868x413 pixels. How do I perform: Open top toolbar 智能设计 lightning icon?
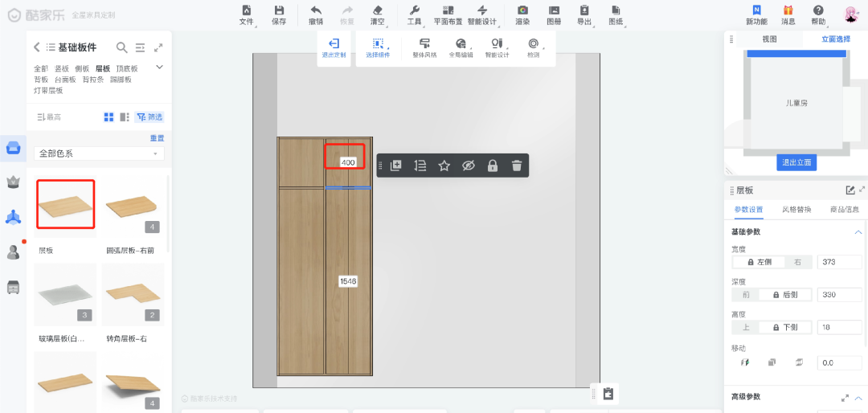482,15
